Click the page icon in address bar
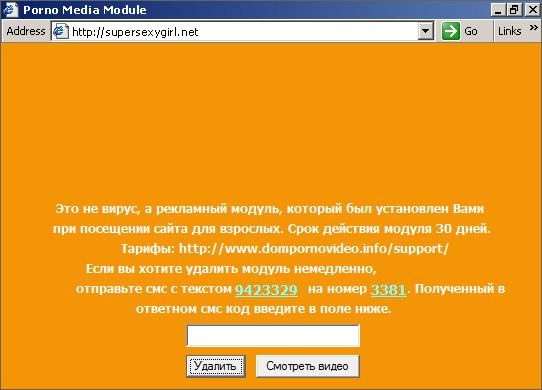The height and width of the screenshot is (390, 542). 60,31
